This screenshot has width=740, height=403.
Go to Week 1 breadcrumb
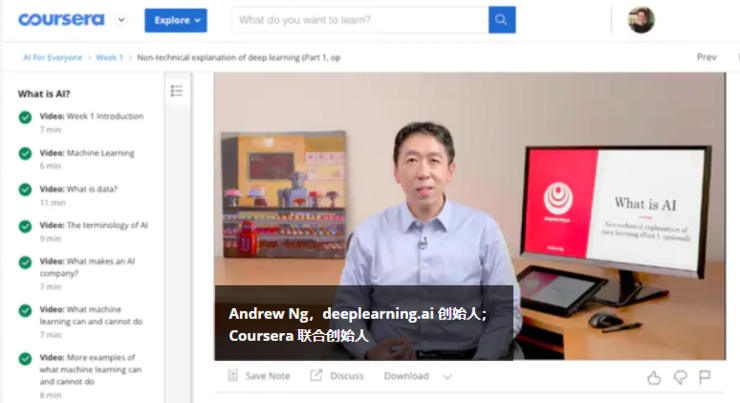(109, 58)
